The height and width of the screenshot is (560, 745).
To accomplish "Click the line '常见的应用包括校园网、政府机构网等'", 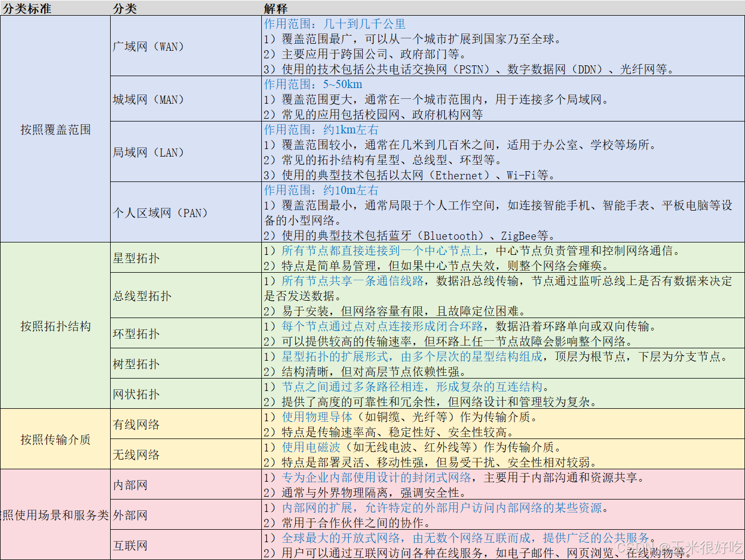I will pos(374,114).
